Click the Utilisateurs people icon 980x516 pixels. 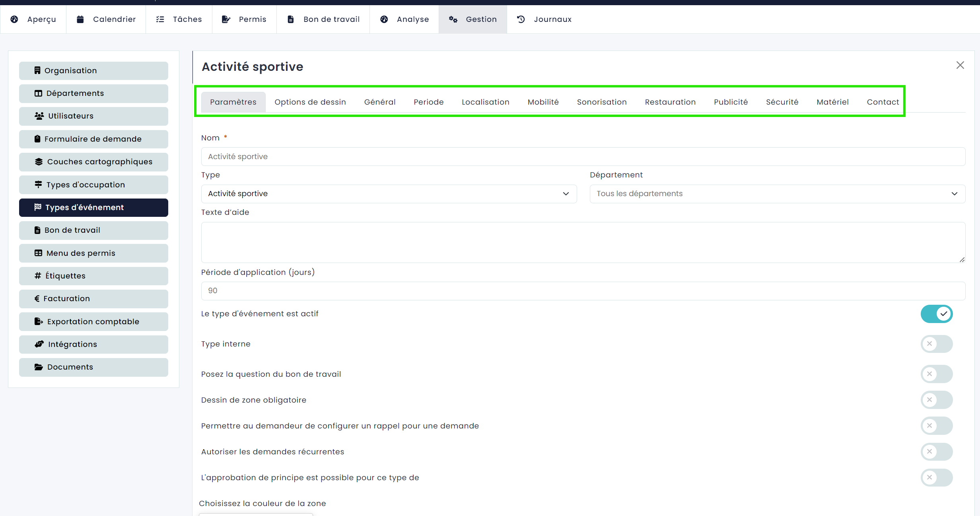39,116
